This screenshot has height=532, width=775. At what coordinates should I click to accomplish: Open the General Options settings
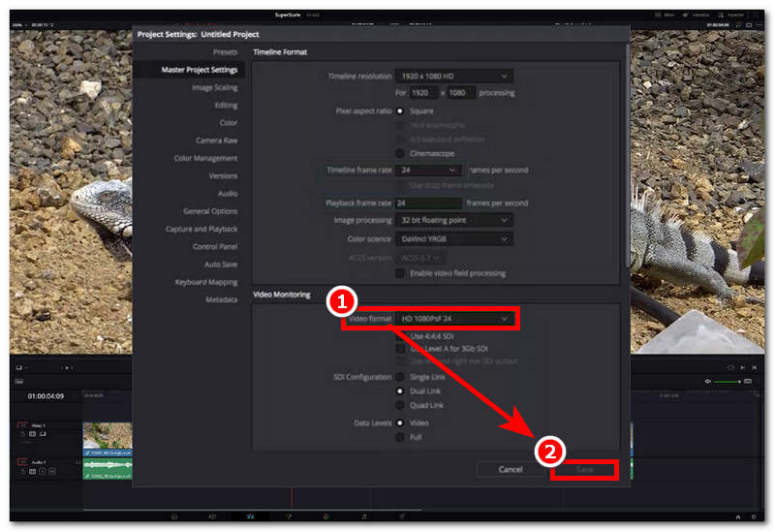210,211
